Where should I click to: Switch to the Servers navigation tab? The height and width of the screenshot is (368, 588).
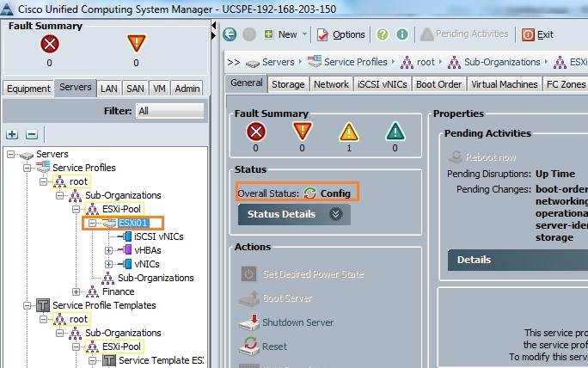pyautogui.click(x=76, y=88)
